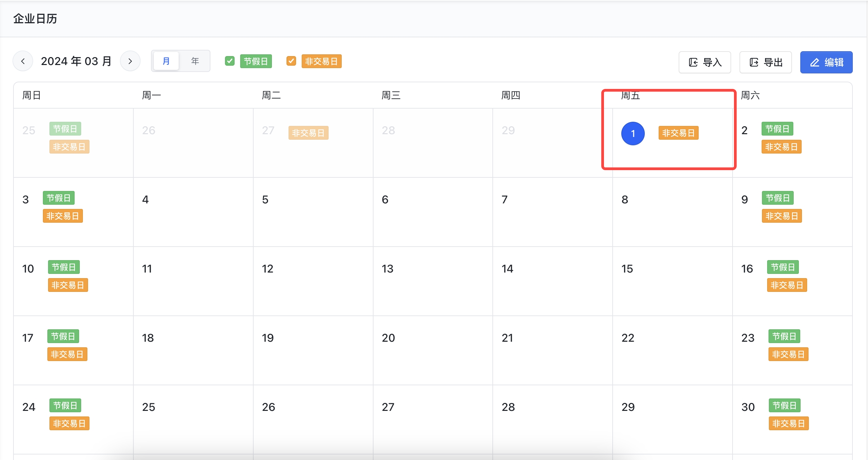This screenshot has width=868, height=460.
Task: Select date 22 in the calendar
Action: [628, 338]
